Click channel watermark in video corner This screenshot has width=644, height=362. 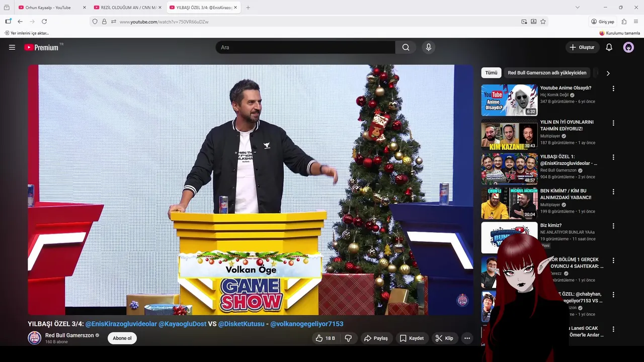462,300
